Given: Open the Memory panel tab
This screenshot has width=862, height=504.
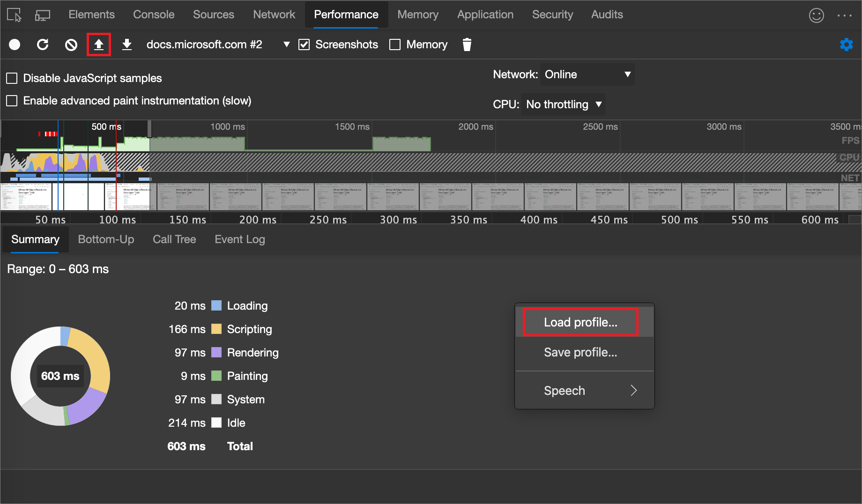Looking at the screenshot, I should click(417, 14).
